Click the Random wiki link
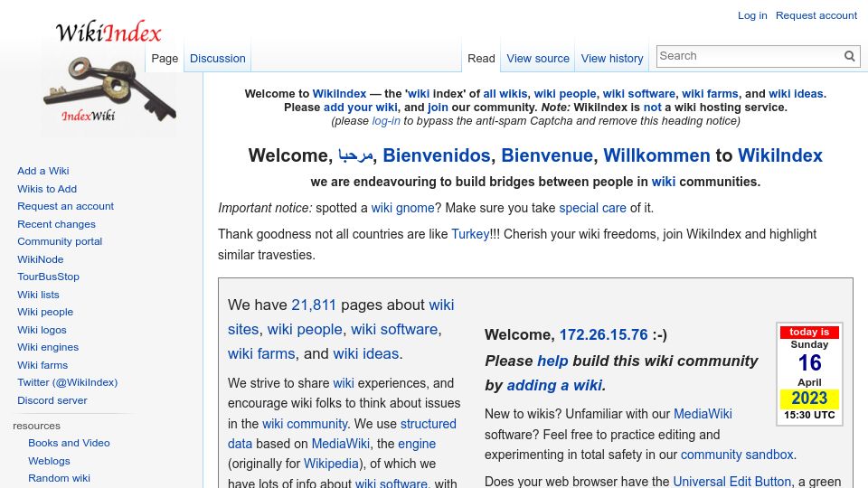This screenshot has height=488, width=868. point(60,478)
